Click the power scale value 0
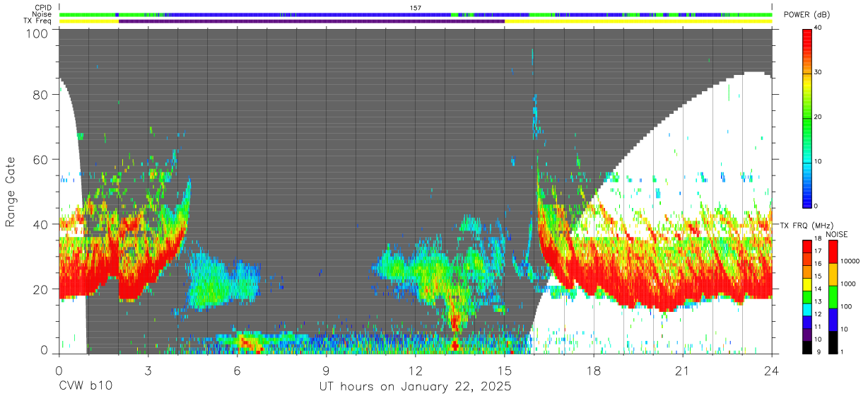Viewport: 868px width, 401px height. click(x=817, y=206)
